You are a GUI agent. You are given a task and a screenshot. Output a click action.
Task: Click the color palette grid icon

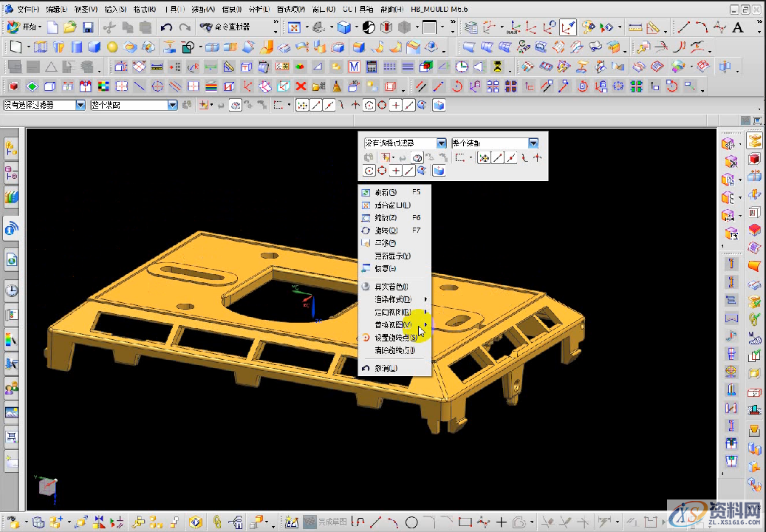pyautogui.click(x=103, y=86)
